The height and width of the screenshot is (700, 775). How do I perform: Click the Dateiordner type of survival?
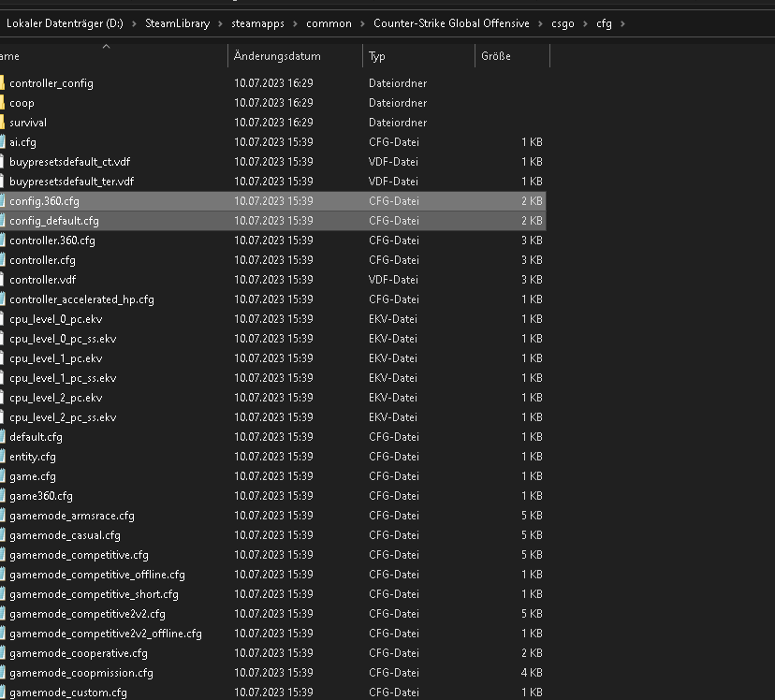point(398,123)
